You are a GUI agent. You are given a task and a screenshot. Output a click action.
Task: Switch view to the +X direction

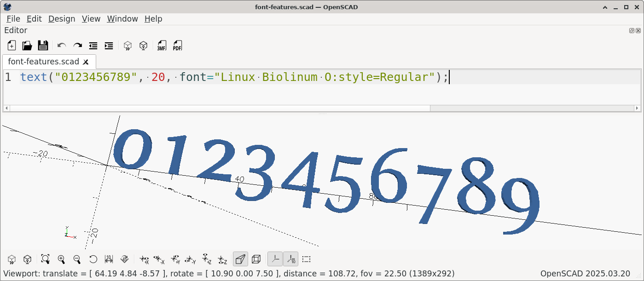click(144, 259)
